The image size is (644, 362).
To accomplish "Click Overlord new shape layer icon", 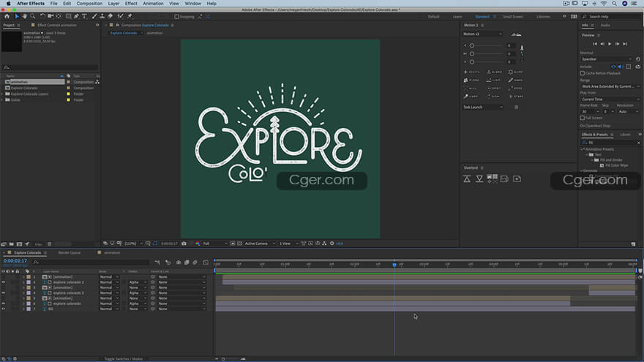I will tap(517, 179).
